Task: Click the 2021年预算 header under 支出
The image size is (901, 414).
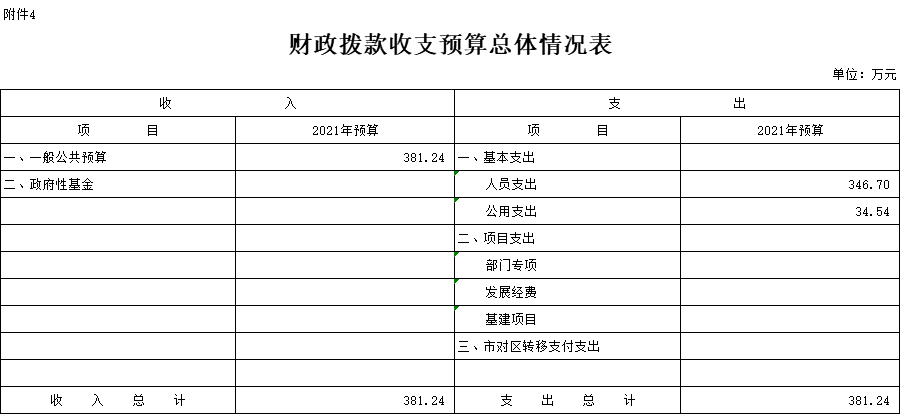Action: (790, 131)
